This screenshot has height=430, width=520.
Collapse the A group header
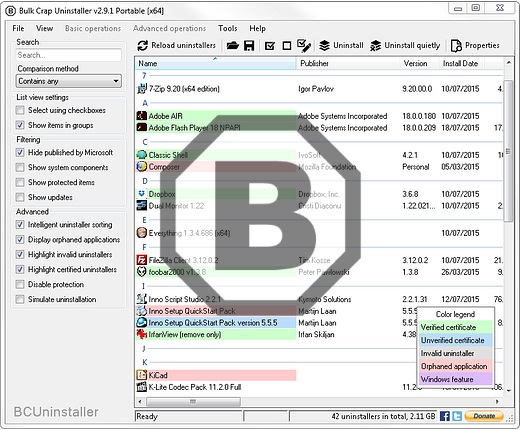(145, 103)
